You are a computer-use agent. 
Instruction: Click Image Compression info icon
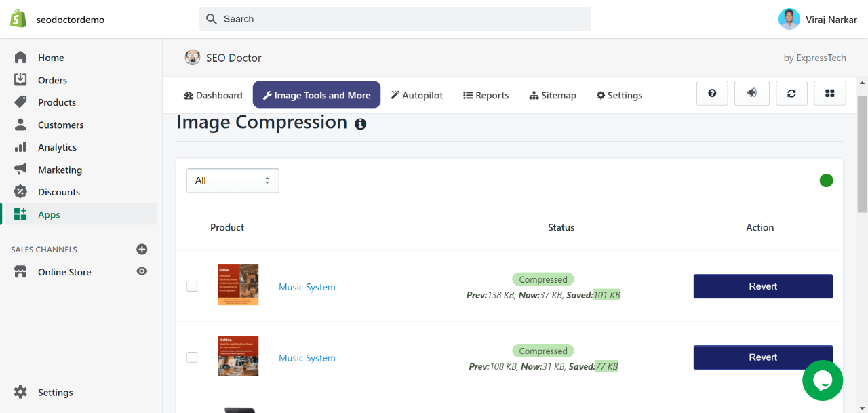click(x=361, y=124)
